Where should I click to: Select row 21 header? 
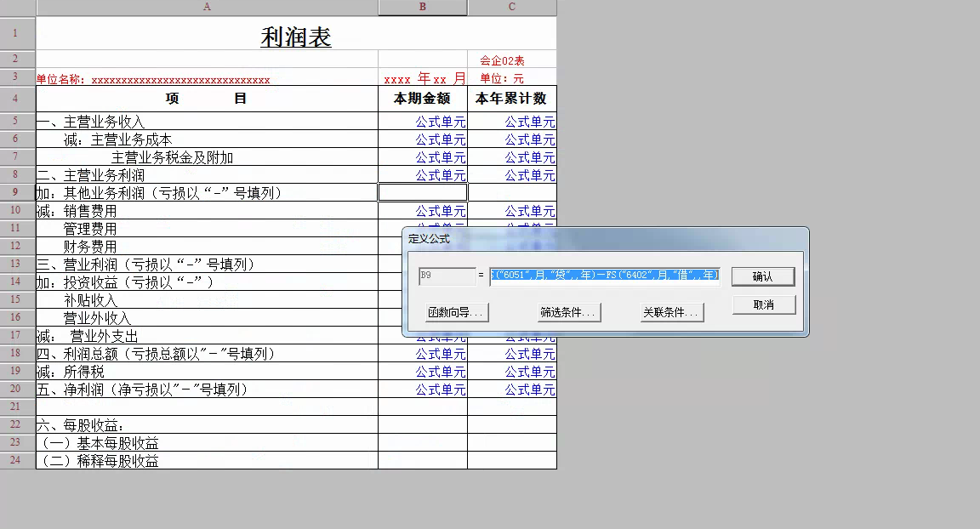(18, 407)
